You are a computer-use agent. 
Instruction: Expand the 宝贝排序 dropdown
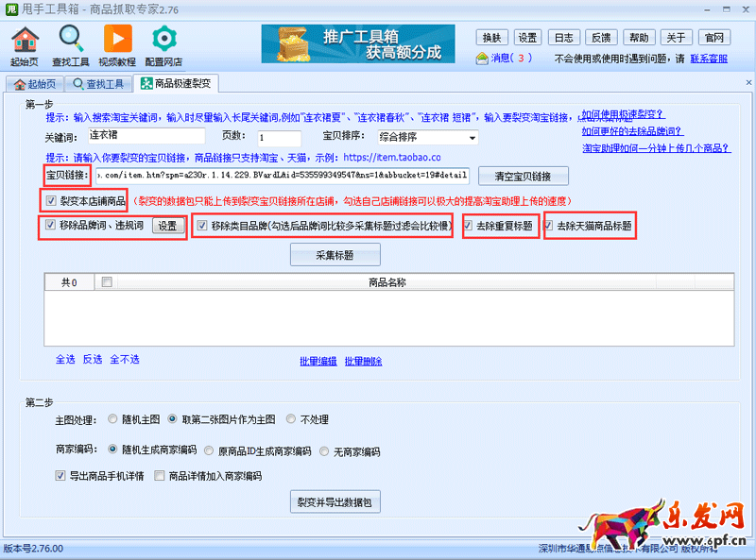(472, 138)
